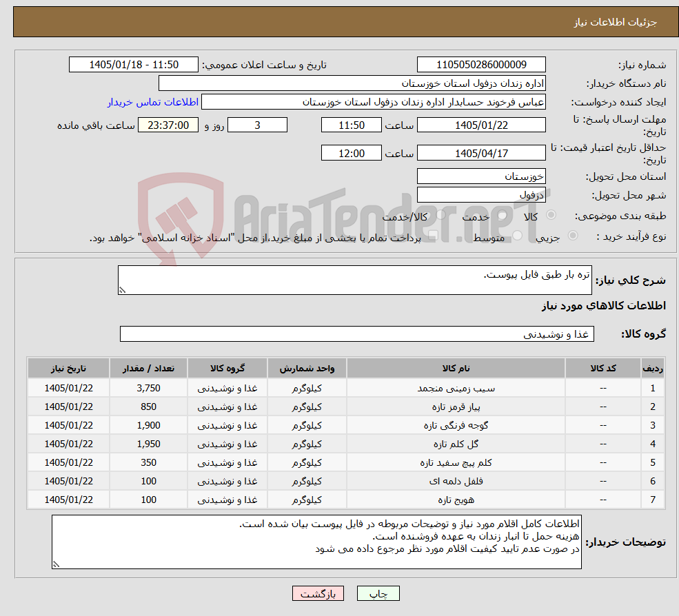Image resolution: width=679 pixels, height=616 pixels.
Task: Select item گل کلم تازه
Action: click(456, 444)
